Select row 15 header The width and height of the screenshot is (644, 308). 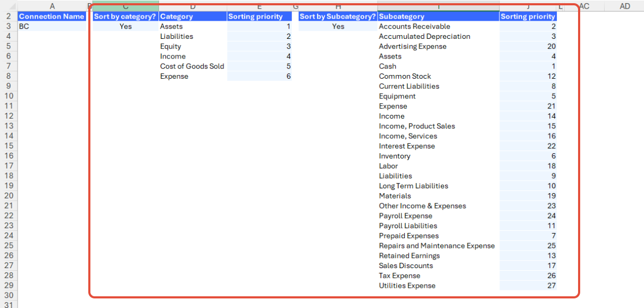[x=9, y=146]
